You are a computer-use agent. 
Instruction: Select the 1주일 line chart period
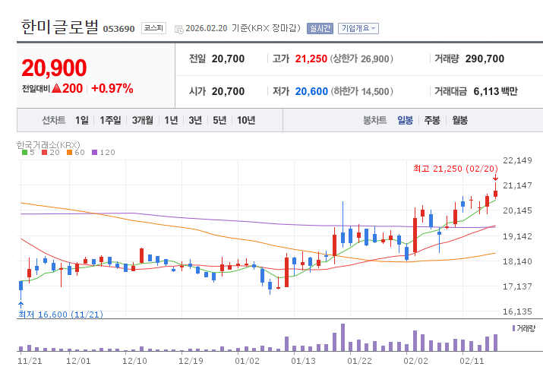click(x=110, y=120)
